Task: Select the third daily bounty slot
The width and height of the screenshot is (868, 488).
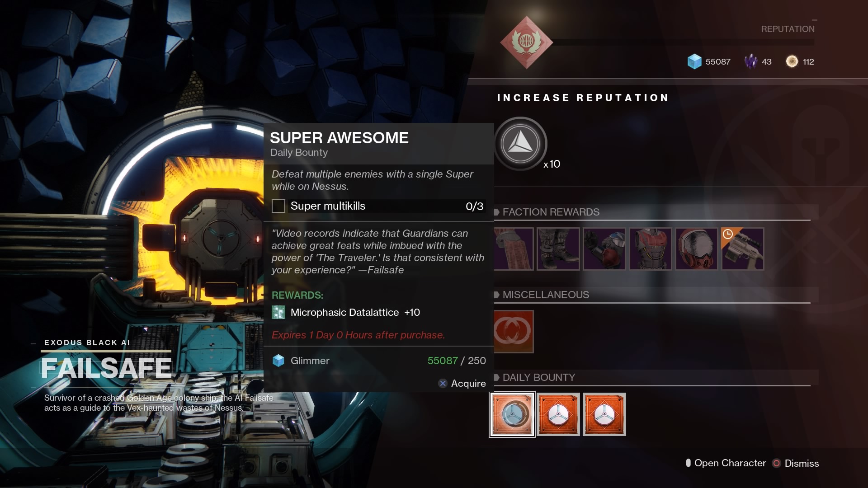Action: tap(604, 413)
